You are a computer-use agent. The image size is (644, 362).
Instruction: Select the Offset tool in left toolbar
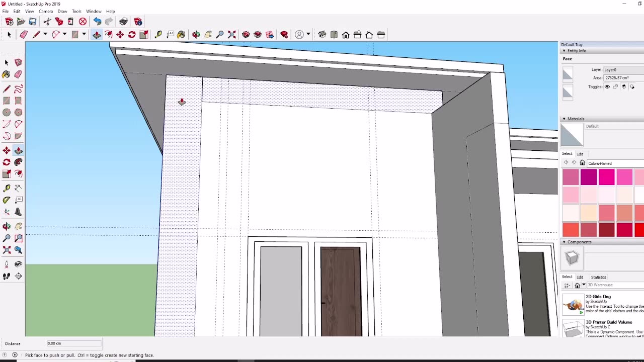pos(18,174)
